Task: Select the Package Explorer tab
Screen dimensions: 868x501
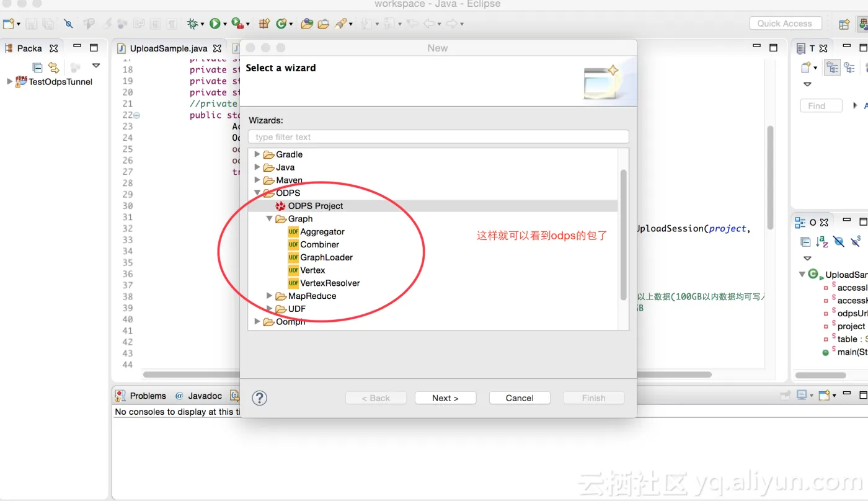Action: [29, 48]
